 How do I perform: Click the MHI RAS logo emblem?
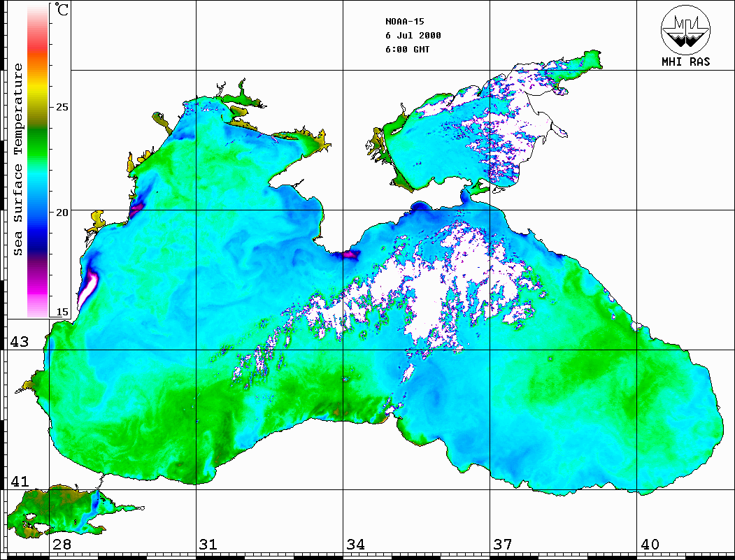(685, 29)
